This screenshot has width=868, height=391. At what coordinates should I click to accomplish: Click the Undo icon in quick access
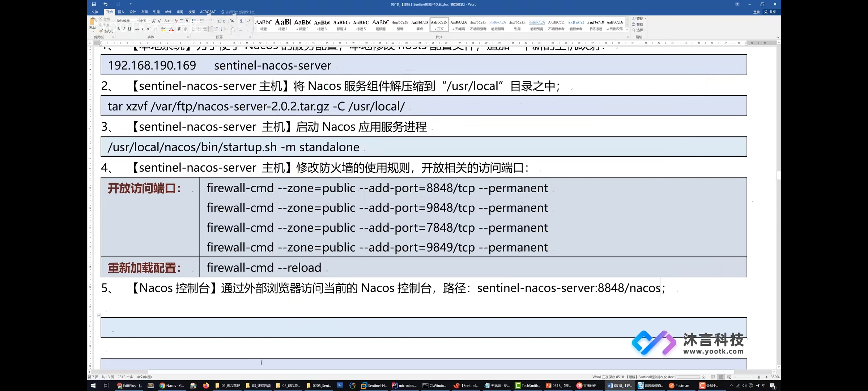click(105, 4)
